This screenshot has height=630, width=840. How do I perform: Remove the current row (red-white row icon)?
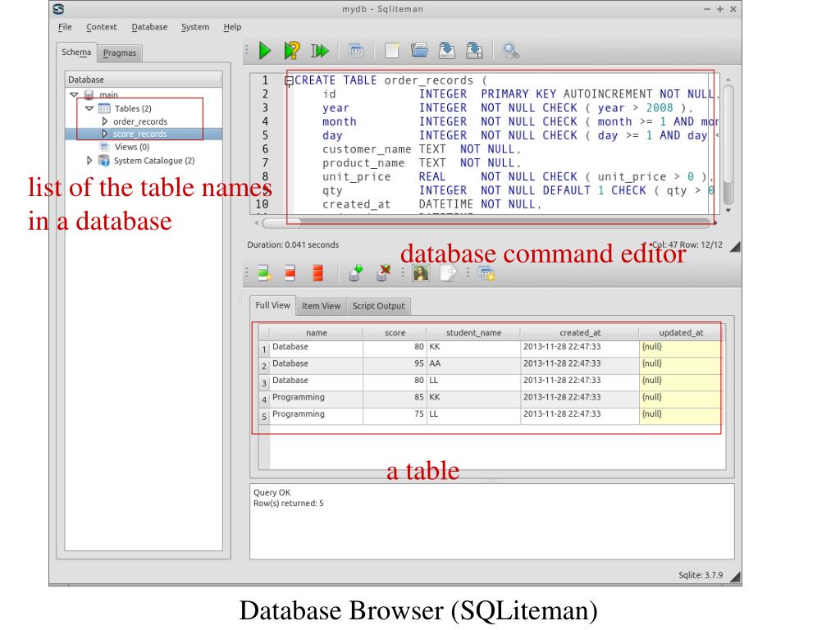click(x=290, y=273)
